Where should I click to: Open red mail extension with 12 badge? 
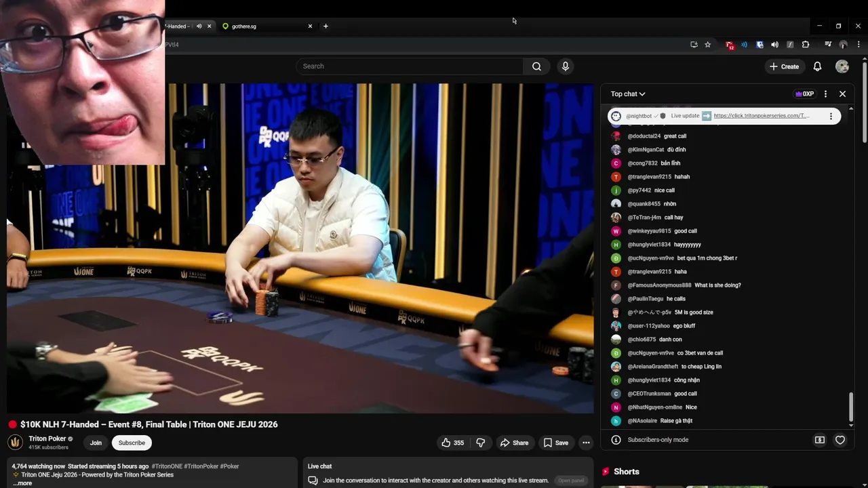[x=730, y=45]
